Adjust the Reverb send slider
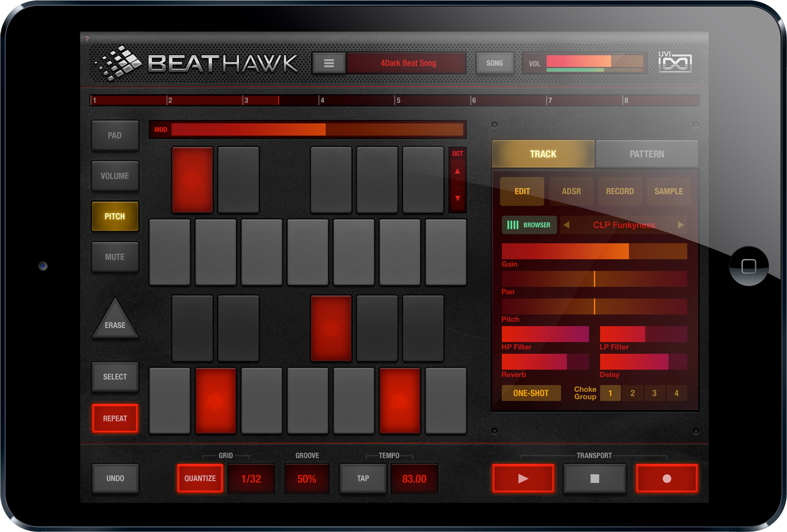 [546, 362]
